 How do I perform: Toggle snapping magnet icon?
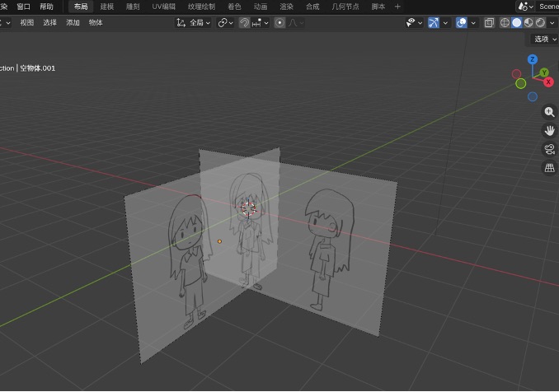(x=244, y=23)
